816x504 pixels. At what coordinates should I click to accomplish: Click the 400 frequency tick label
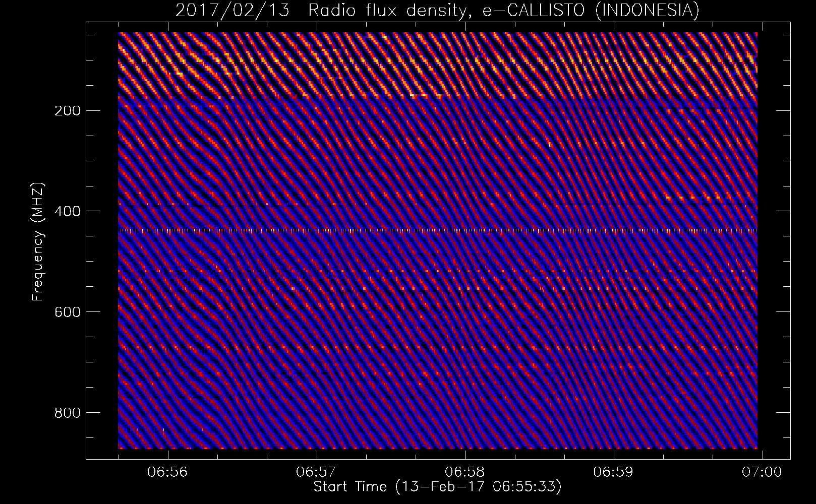tap(68, 211)
